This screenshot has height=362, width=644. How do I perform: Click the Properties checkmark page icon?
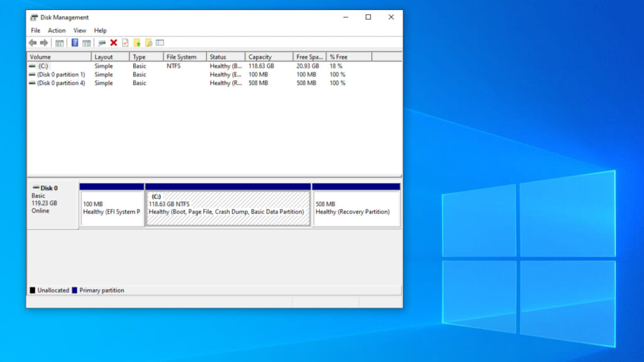125,43
